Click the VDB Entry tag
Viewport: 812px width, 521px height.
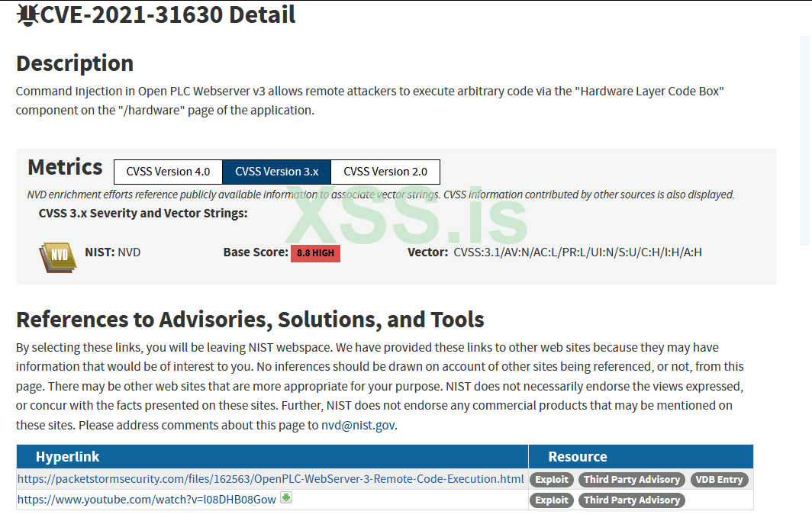tap(720, 480)
